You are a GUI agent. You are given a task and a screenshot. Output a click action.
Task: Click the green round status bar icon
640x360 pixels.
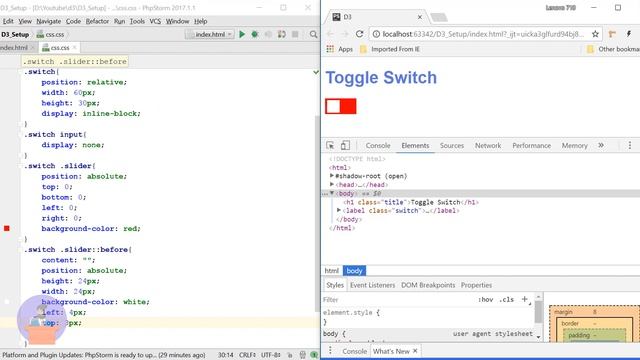(x=314, y=355)
